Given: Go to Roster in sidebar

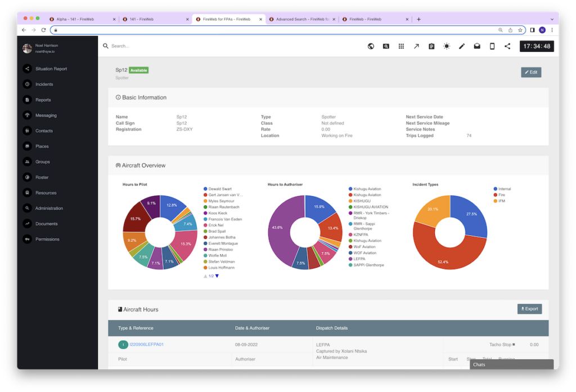Looking at the screenshot, I should point(42,177).
